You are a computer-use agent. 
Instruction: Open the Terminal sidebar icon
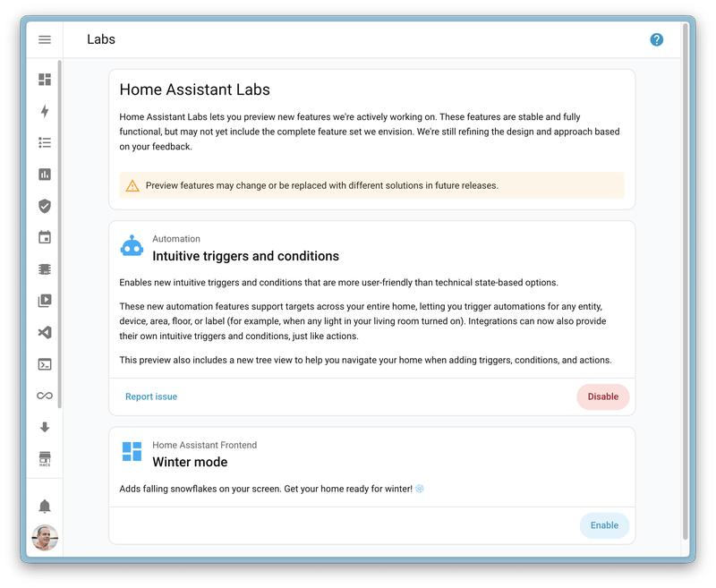45,364
